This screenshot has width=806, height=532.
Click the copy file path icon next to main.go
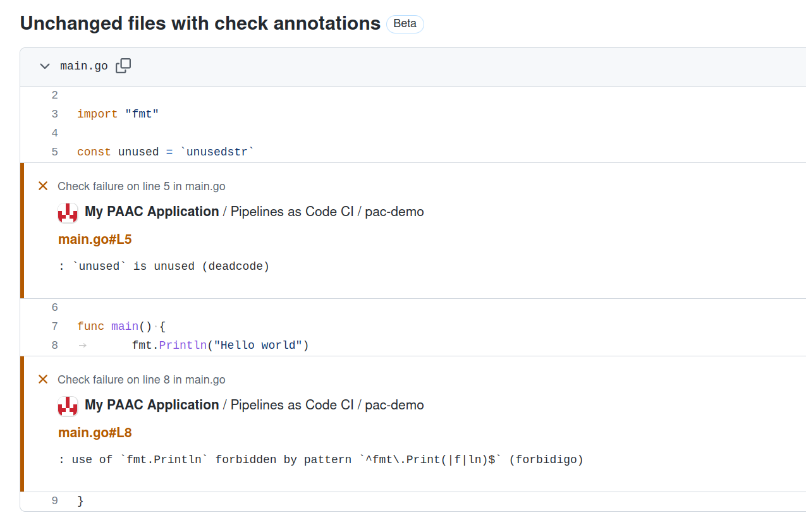coord(123,65)
